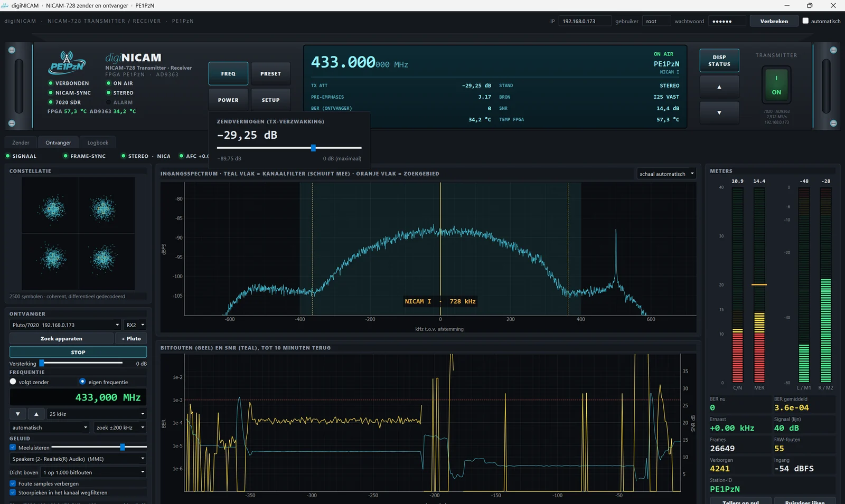The image size is (845, 504).
Task: Click the ALARM indicator
Action: tap(109, 102)
